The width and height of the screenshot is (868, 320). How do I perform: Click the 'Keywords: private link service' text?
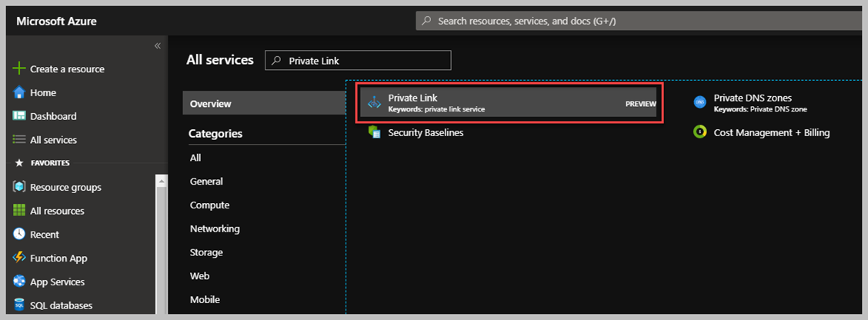pos(436,109)
